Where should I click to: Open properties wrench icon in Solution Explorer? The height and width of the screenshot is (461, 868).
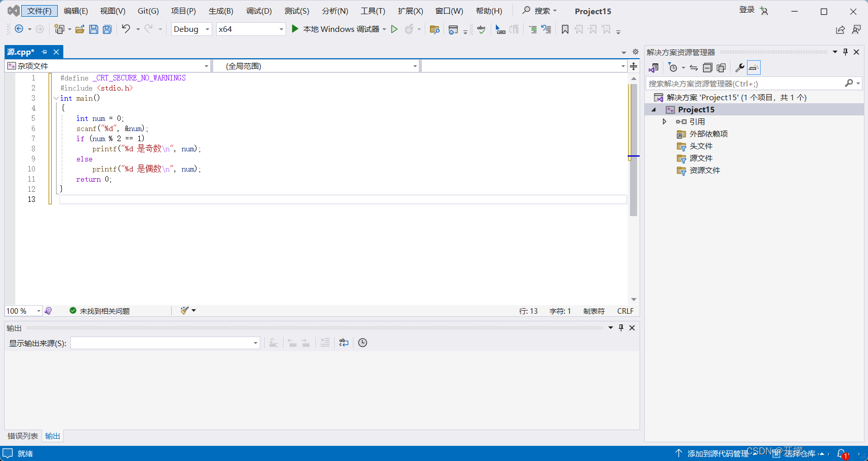[740, 67]
